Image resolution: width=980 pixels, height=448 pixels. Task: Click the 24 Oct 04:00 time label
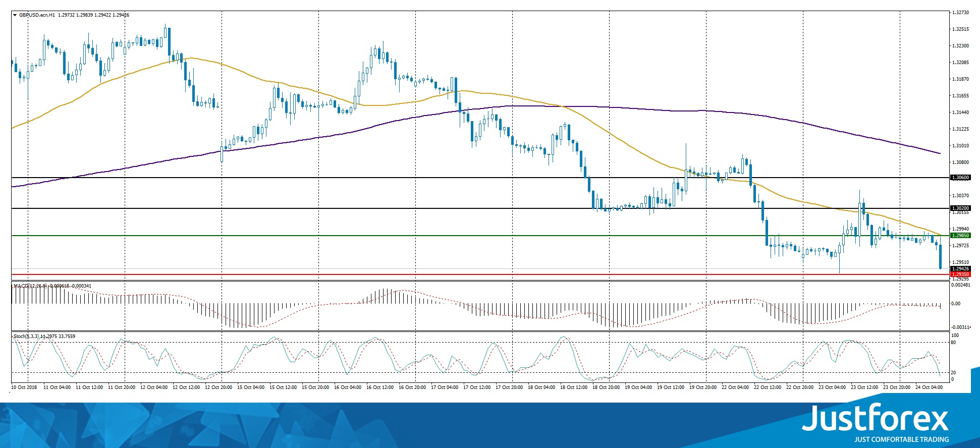(929, 387)
